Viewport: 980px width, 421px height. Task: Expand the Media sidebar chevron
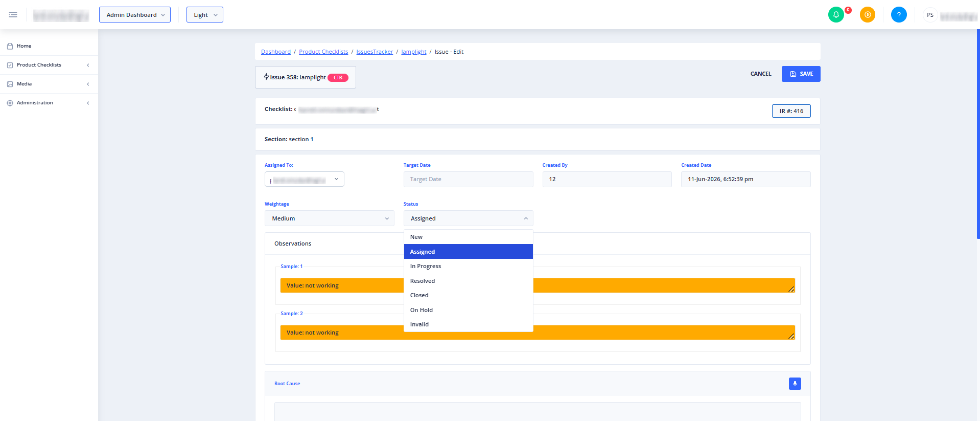coord(88,84)
